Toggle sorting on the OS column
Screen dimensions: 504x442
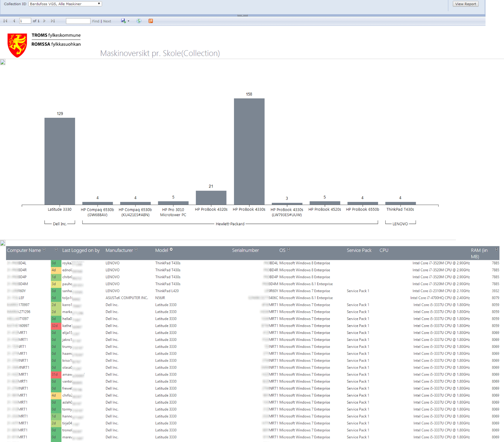289,249
